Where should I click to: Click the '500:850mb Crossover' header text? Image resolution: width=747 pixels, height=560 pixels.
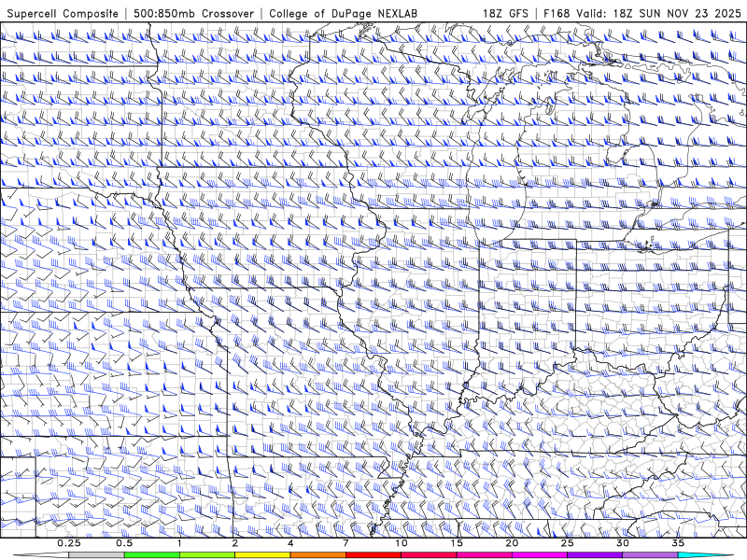(193, 13)
